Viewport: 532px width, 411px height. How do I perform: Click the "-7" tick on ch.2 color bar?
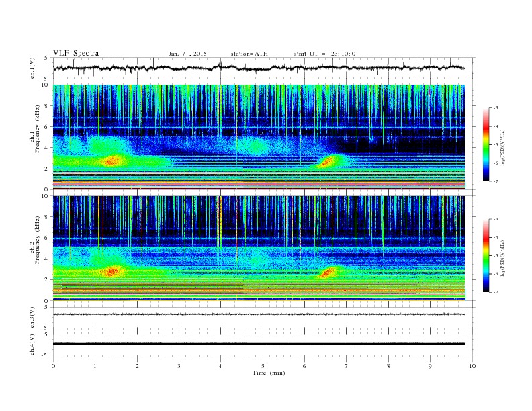[x=495, y=292]
